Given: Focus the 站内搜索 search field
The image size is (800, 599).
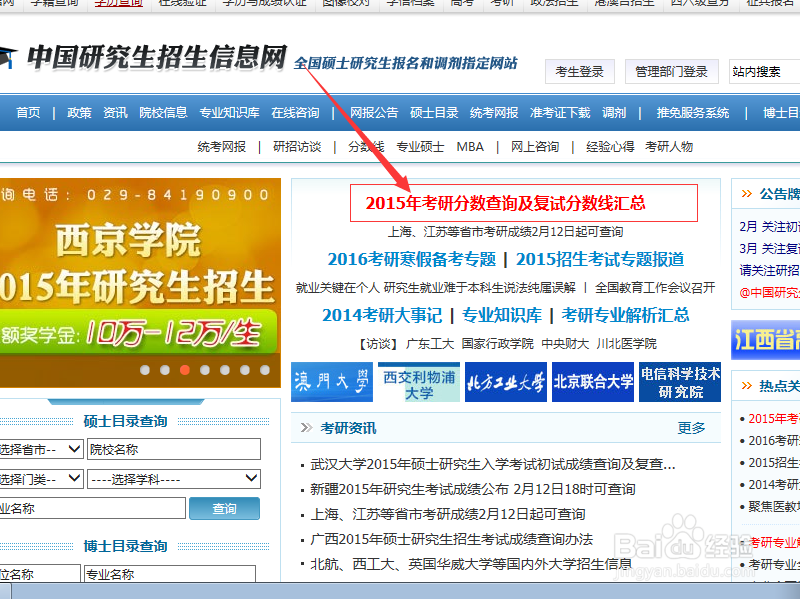Looking at the screenshot, I should pos(764,71).
